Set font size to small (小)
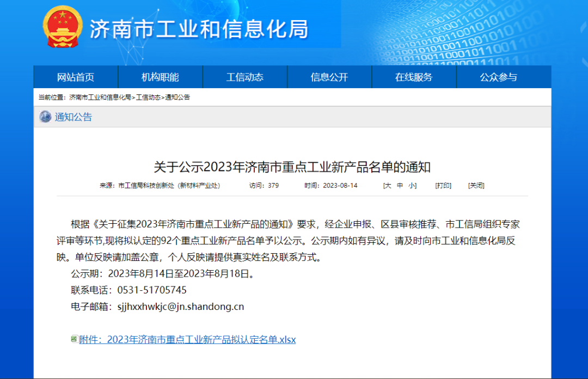588x379 pixels. [x=412, y=186]
